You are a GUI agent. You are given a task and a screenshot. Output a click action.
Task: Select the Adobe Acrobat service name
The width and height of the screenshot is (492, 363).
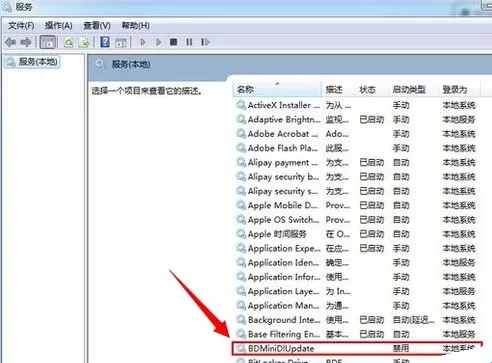tap(283, 134)
